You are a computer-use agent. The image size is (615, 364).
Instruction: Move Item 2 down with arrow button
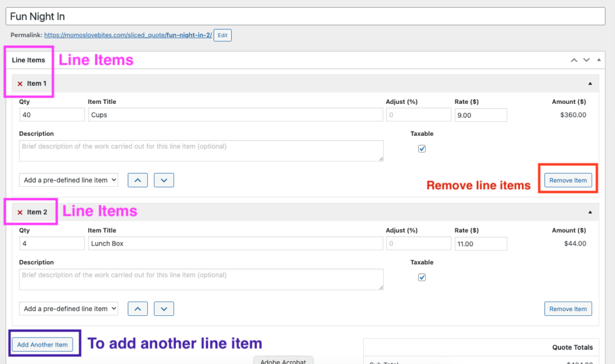coord(164,309)
